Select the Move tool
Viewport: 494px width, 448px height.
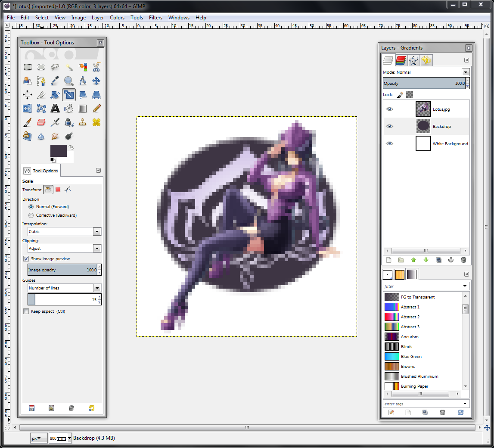pyautogui.click(x=96, y=81)
